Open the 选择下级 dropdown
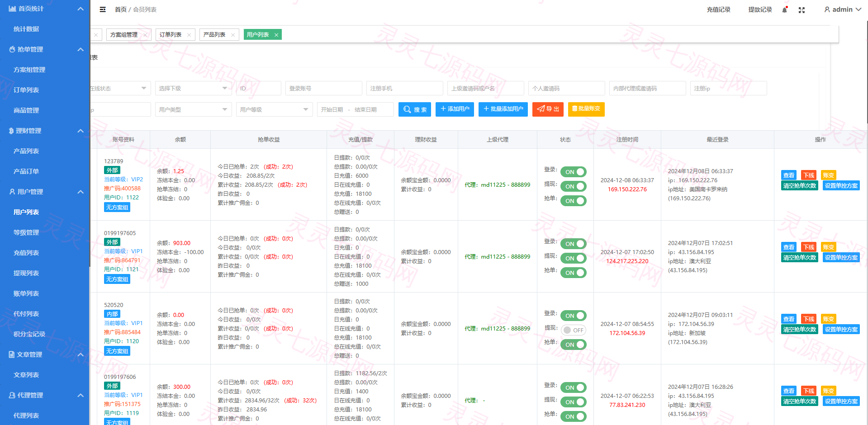The height and width of the screenshot is (425, 868). [x=193, y=88]
